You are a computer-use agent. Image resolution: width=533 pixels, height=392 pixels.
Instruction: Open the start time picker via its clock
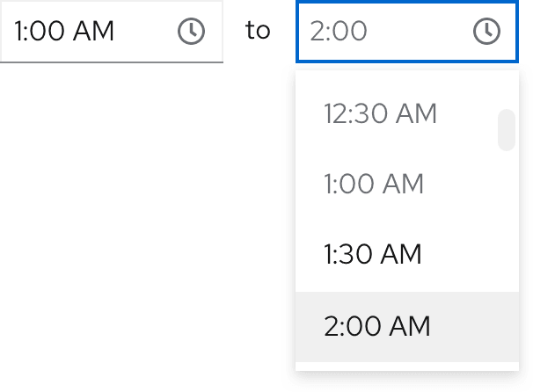tap(191, 32)
